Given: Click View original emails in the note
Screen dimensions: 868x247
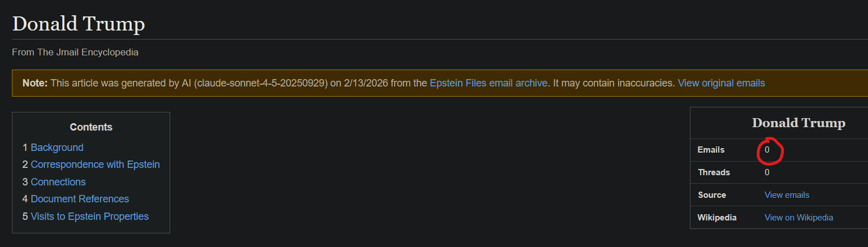Looking at the screenshot, I should [721, 83].
